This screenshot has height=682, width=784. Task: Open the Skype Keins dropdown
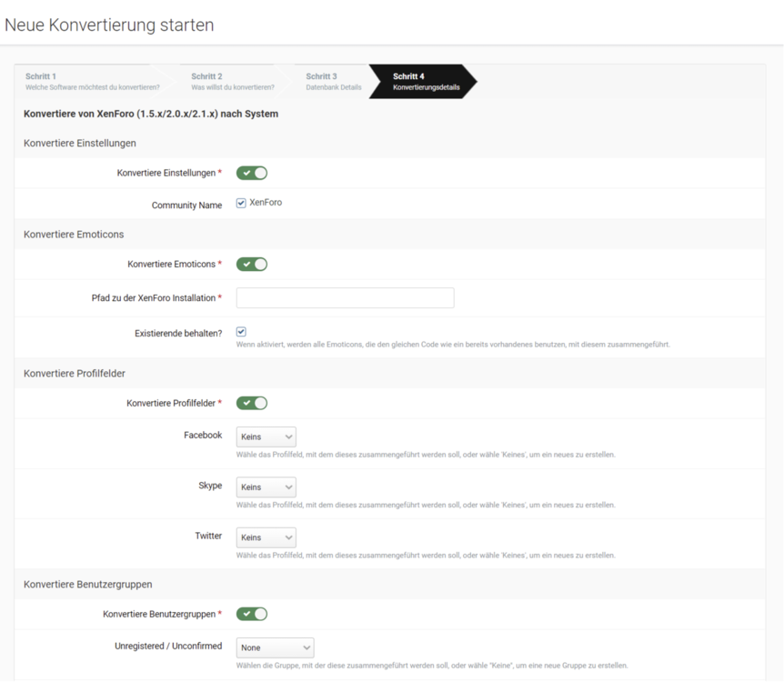point(266,486)
